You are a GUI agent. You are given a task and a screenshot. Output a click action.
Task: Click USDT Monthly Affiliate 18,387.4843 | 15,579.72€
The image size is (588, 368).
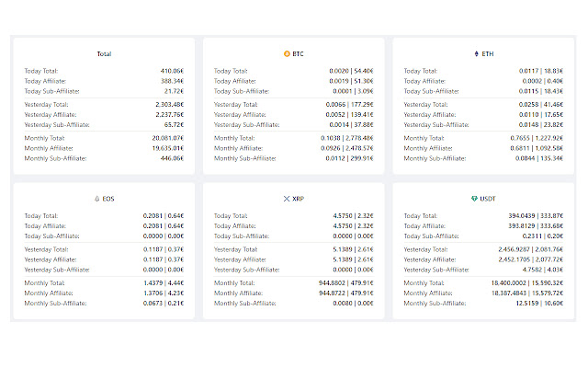click(527, 293)
